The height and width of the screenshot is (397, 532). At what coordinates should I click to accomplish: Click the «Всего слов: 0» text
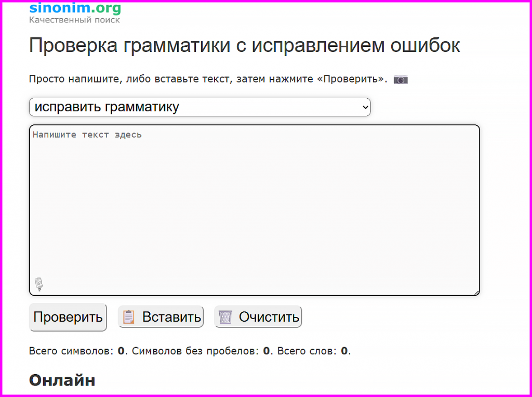pos(312,351)
